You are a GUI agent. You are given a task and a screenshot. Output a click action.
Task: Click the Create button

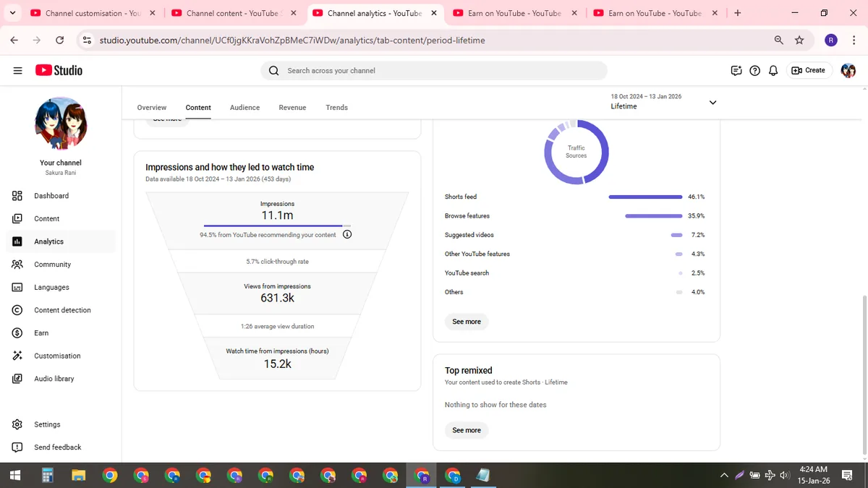click(x=809, y=70)
